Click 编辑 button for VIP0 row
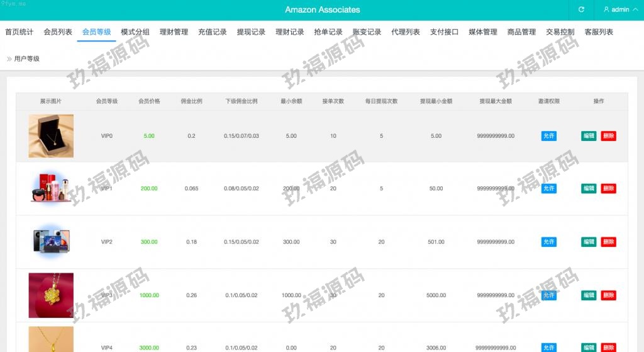Viewport: 644px width, 352px height. coord(589,136)
